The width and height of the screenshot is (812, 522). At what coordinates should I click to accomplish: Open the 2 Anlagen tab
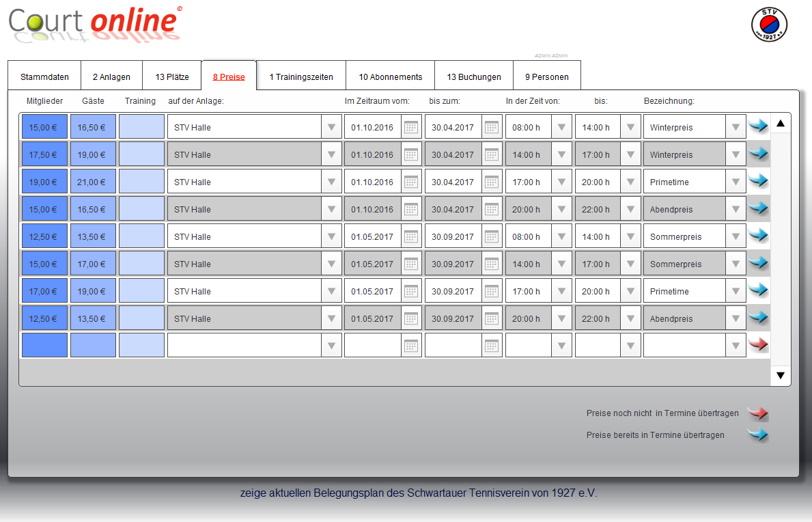[111, 77]
